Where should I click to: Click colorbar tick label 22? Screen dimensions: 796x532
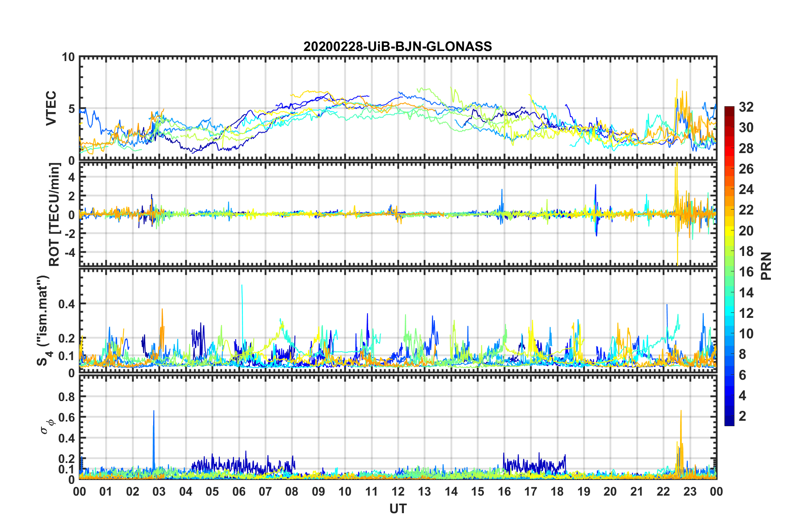tap(746, 210)
